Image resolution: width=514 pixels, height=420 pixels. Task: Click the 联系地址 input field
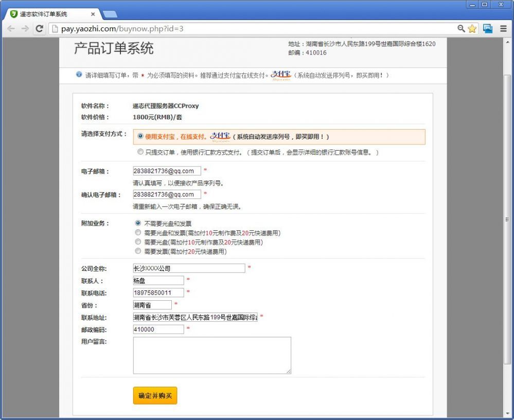(x=196, y=317)
